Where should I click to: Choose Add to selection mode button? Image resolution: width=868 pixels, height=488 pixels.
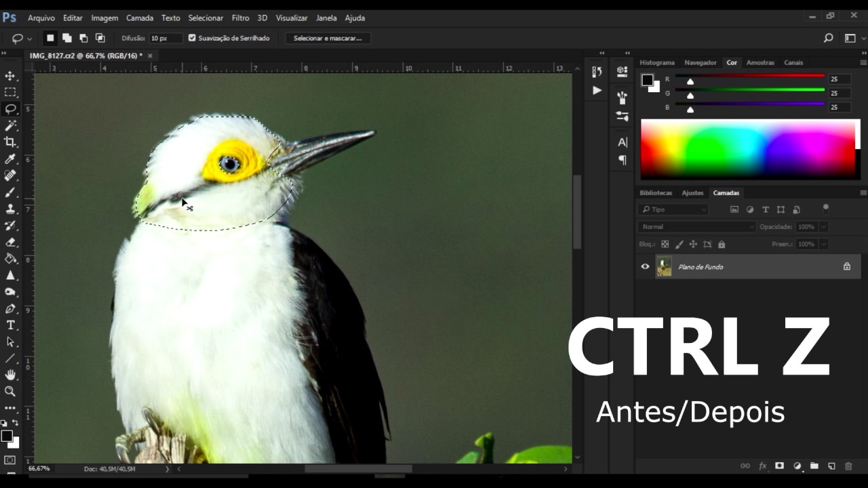66,38
